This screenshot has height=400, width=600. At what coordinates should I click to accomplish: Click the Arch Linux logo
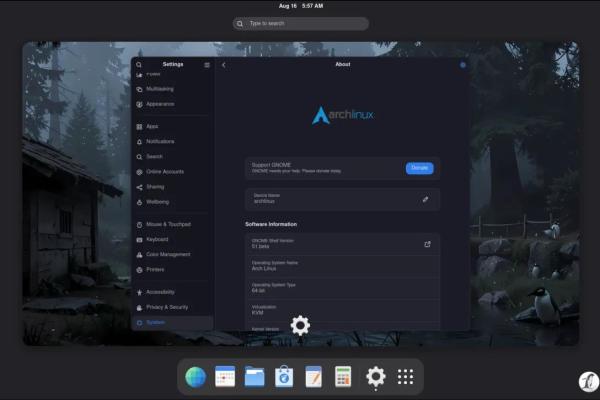tap(342, 115)
